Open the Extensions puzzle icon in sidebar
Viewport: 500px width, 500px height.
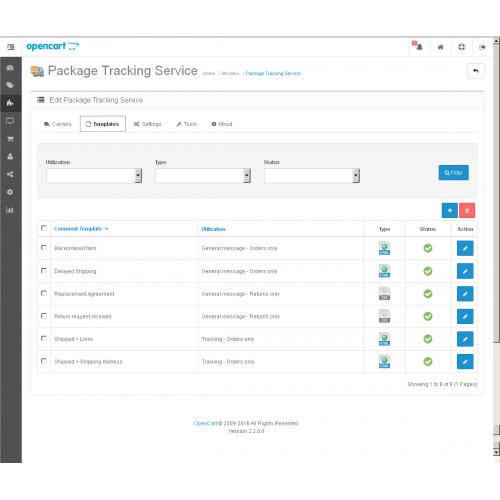(x=10, y=103)
